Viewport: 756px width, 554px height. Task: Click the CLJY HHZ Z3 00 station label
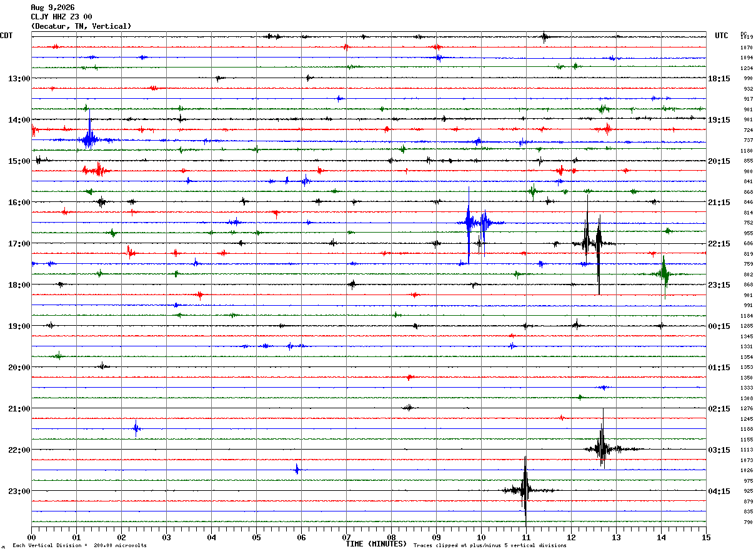tap(61, 17)
